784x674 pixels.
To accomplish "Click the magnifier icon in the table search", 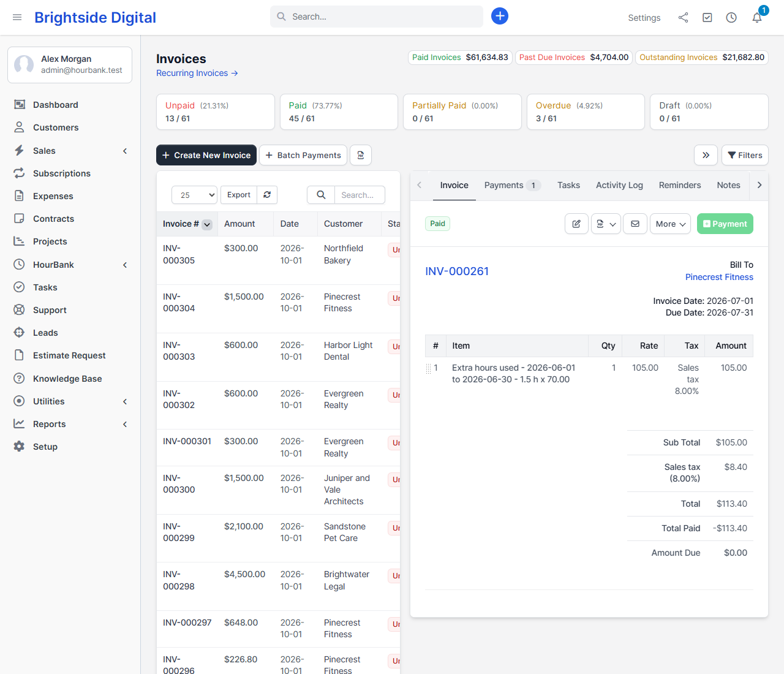I will (321, 195).
